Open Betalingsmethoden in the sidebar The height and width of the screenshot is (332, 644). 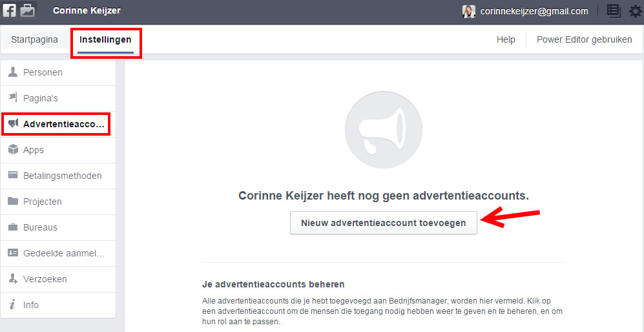[58, 176]
